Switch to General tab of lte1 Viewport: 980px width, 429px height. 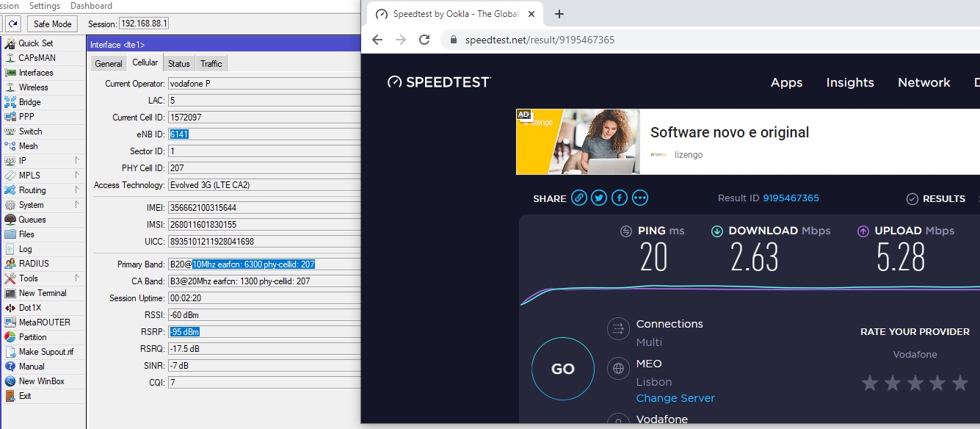pyautogui.click(x=109, y=64)
